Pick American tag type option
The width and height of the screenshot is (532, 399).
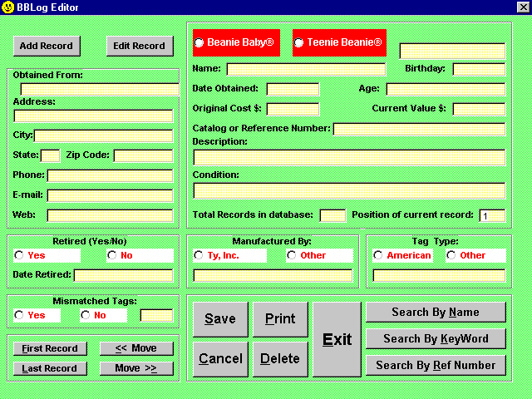click(x=378, y=255)
